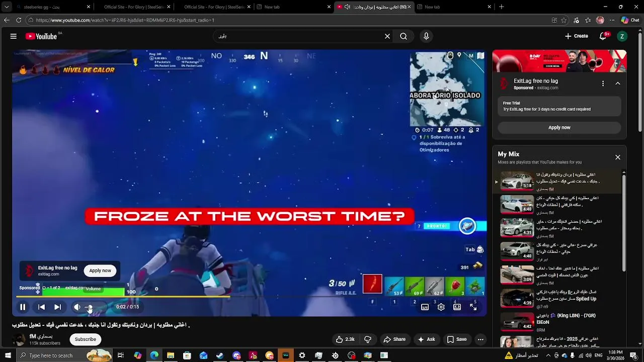Seek on the yellow ad progress bar
The image size is (644, 362).
tap(249, 297)
